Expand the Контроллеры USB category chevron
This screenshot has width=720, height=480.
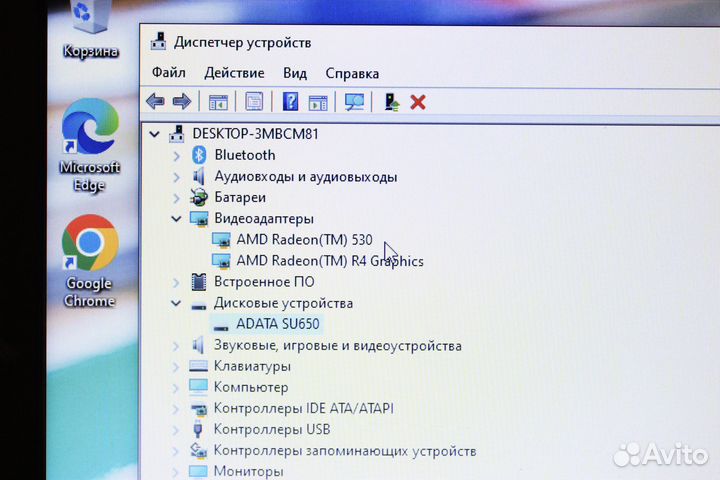[176, 430]
